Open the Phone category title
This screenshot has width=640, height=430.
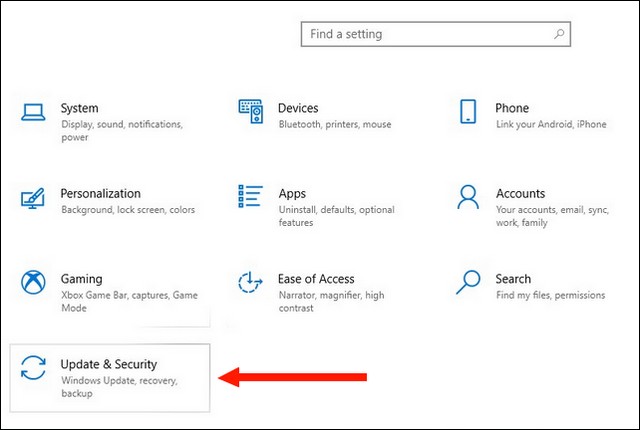coord(512,108)
